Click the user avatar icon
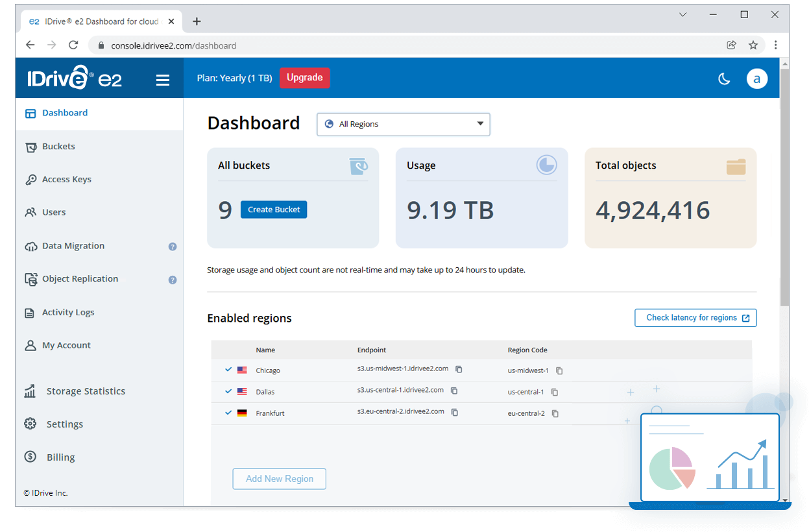 point(756,79)
